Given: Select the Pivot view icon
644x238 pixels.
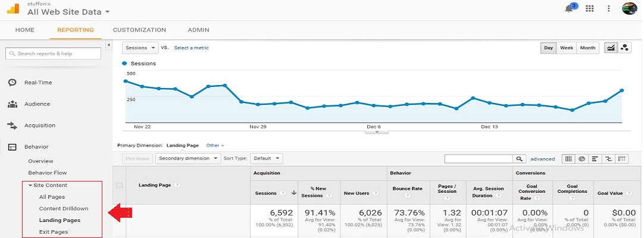Looking at the screenshot, I should point(622,159).
